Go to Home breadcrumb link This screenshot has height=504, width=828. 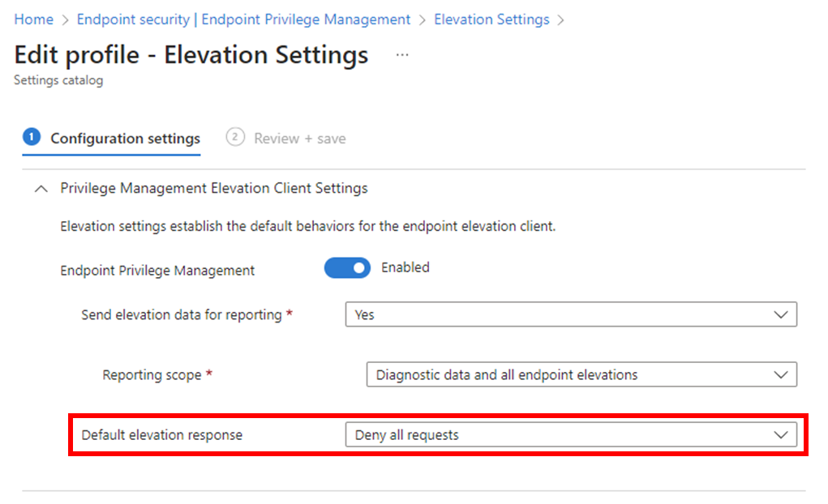coord(34,19)
